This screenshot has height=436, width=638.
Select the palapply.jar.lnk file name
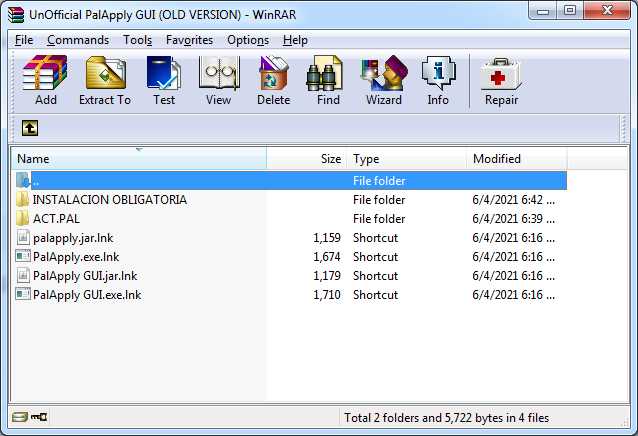tap(73, 238)
